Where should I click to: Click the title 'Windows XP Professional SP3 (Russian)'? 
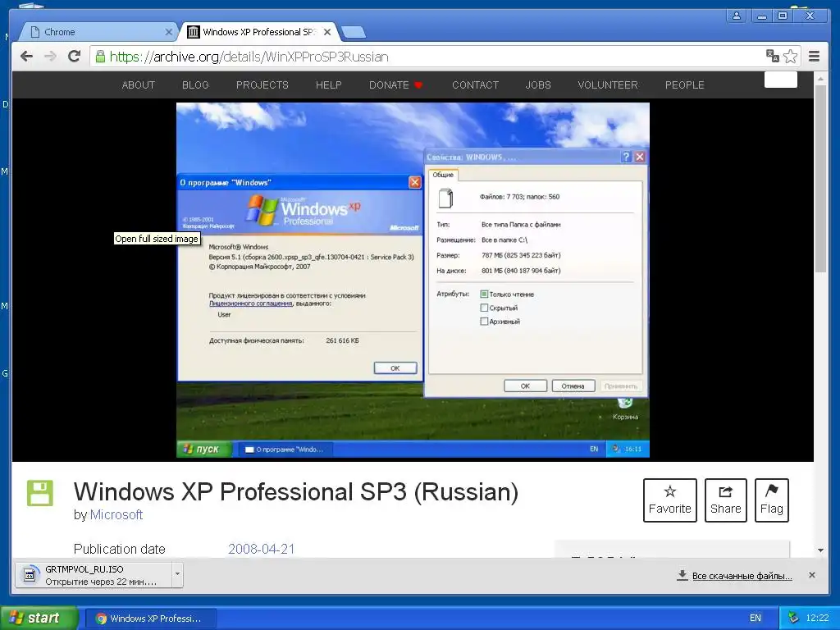(x=295, y=492)
